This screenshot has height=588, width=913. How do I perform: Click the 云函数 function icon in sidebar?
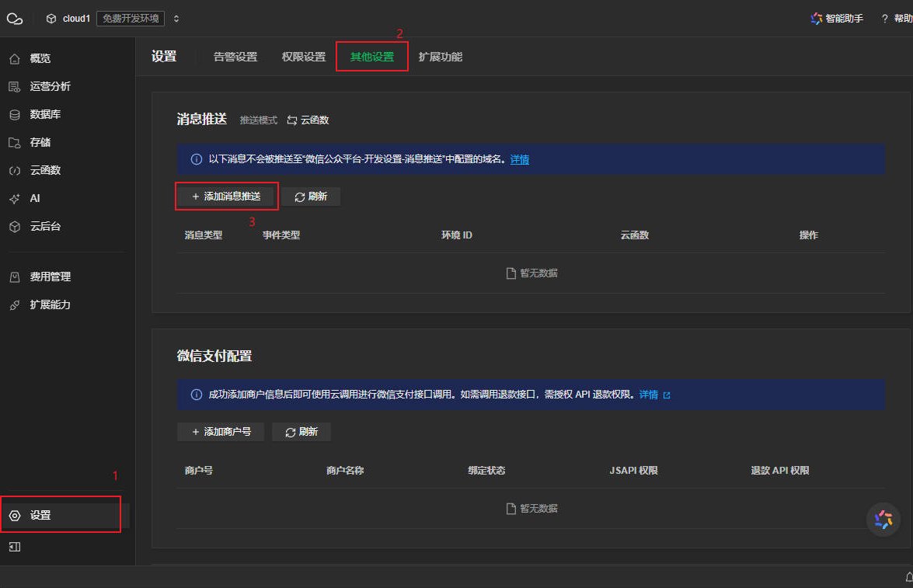pyautogui.click(x=15, y=171)
